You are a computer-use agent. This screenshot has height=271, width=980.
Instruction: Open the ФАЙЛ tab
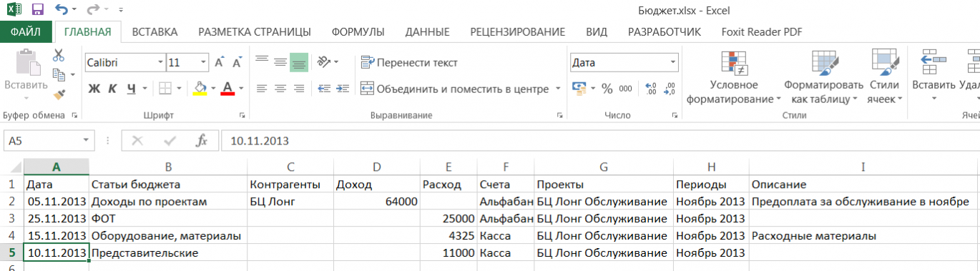(26, 32)
